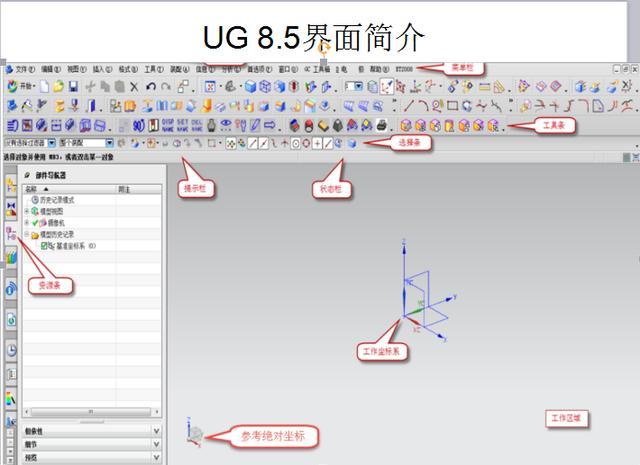Open the History clock resource bar tab
Image resolution: width=640 pixels, height=465 pixels.
(x=11, y=349)
